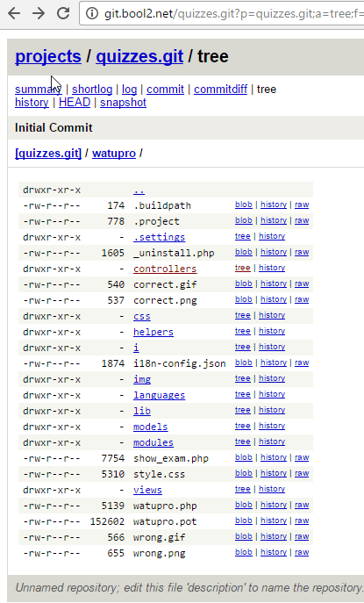View history of style.css
The width and height of the screenshot is (364, 603).
pos(274,473)
